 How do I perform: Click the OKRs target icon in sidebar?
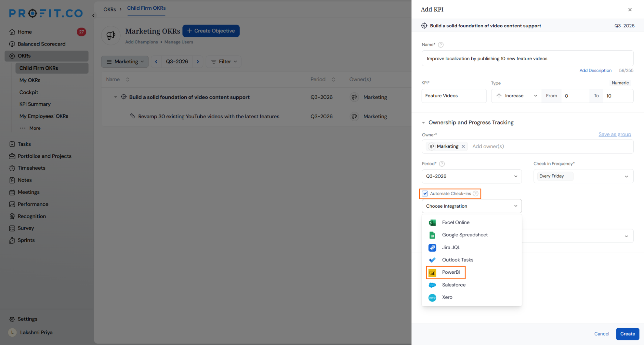pos(12,56)
